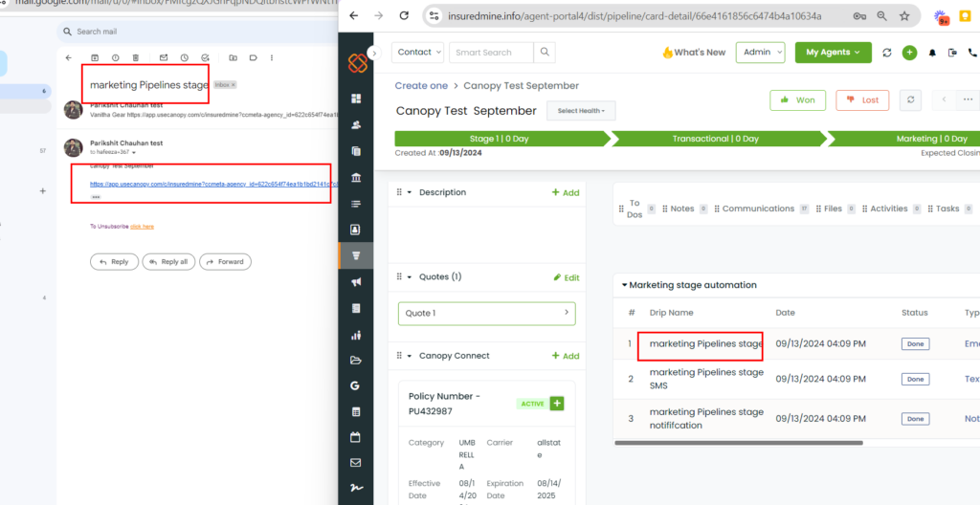The image size is (980, 505).
Task: Open Quote 1 row
Action: tap(487, 313)
